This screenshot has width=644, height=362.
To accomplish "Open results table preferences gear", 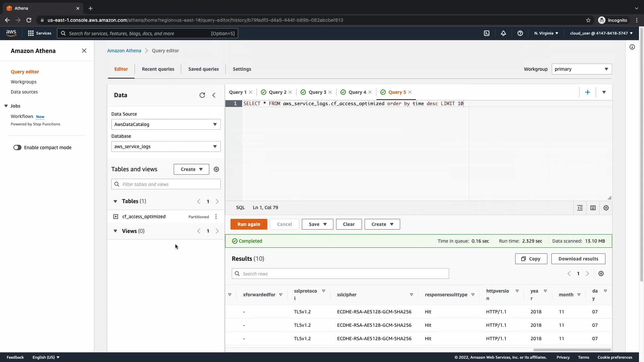I will click(x=601, y=274).
